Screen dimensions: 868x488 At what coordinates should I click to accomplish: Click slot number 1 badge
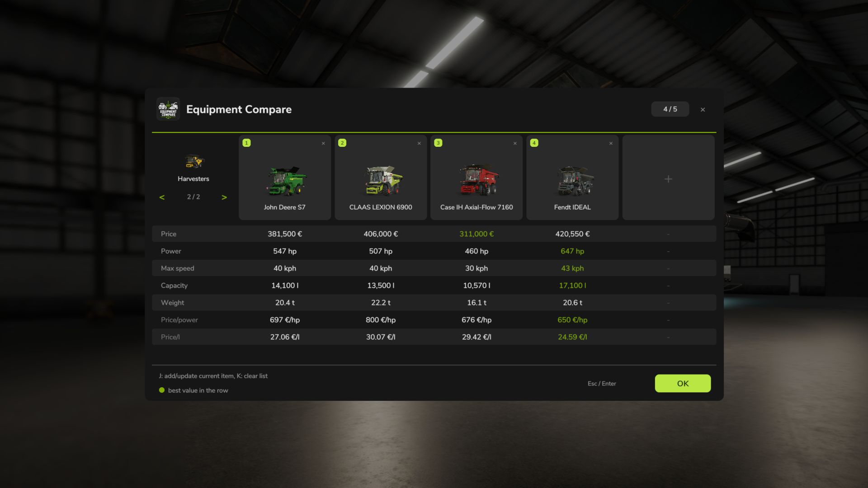pyautogui.click(x=246, y=143)
